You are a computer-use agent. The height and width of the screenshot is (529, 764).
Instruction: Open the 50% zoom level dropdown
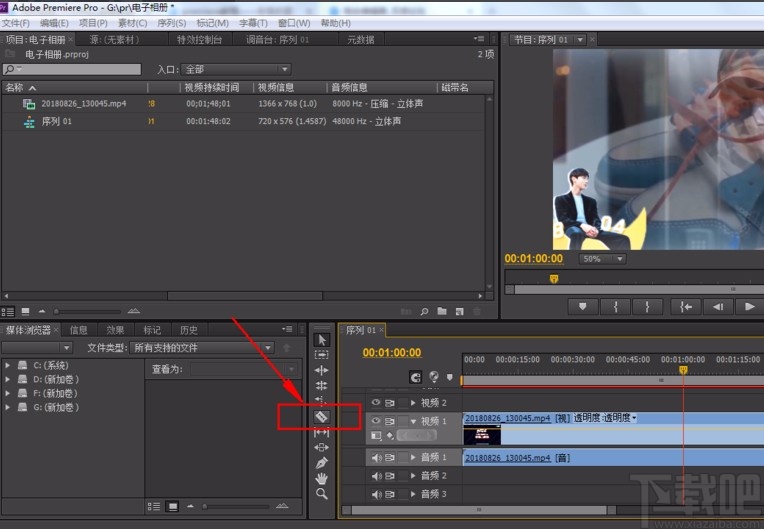(x=602, y=259)
